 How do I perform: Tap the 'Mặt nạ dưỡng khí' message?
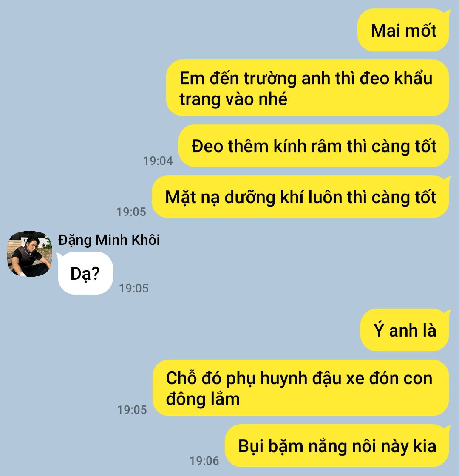(x=300, y=197)
